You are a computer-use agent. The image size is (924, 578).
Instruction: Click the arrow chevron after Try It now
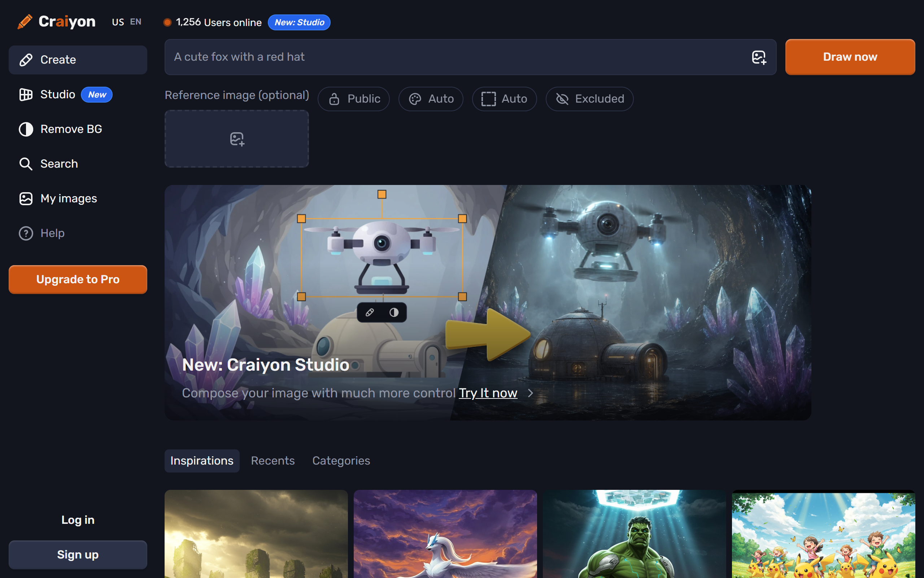tap(530, 393)
